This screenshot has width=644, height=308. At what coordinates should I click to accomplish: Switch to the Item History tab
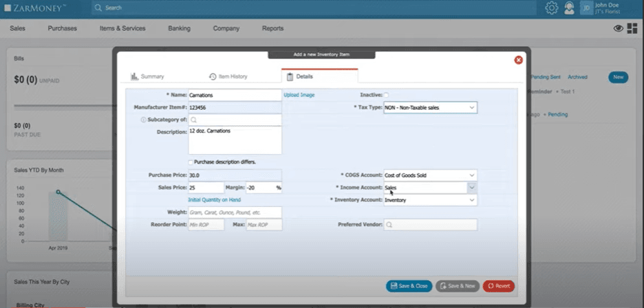click(x=228, y=76)
